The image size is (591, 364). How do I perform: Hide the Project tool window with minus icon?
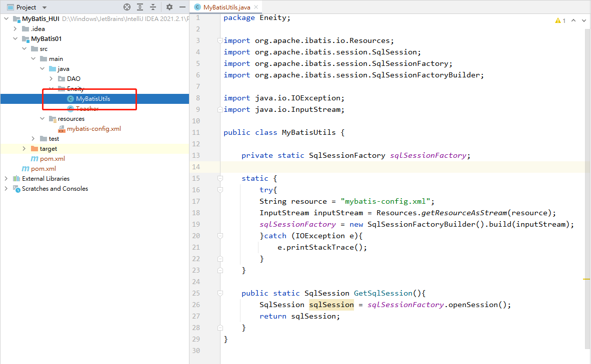tap(182, 7)
